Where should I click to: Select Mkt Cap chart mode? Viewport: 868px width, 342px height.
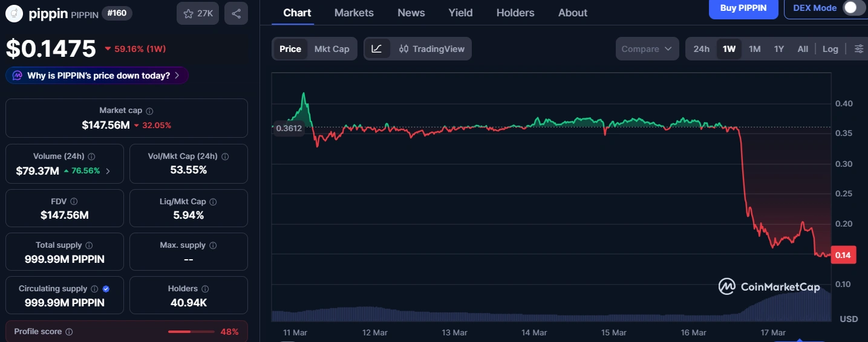332,49
